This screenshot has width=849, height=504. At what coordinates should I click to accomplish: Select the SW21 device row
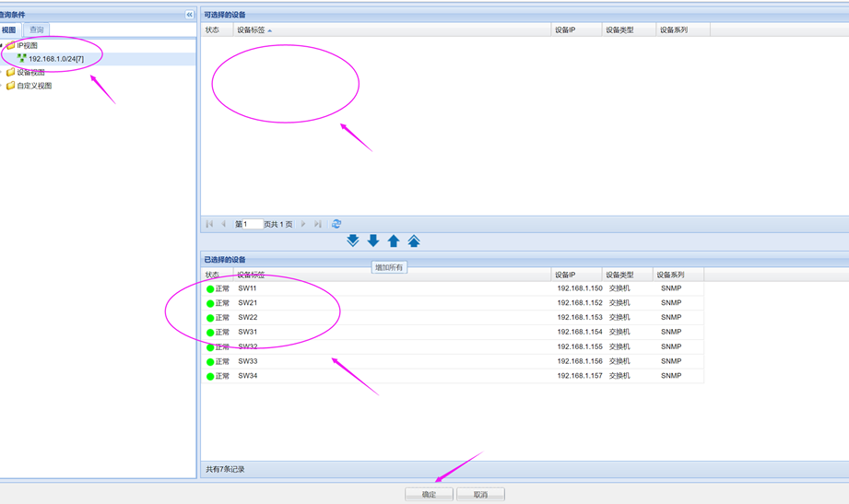453,303
